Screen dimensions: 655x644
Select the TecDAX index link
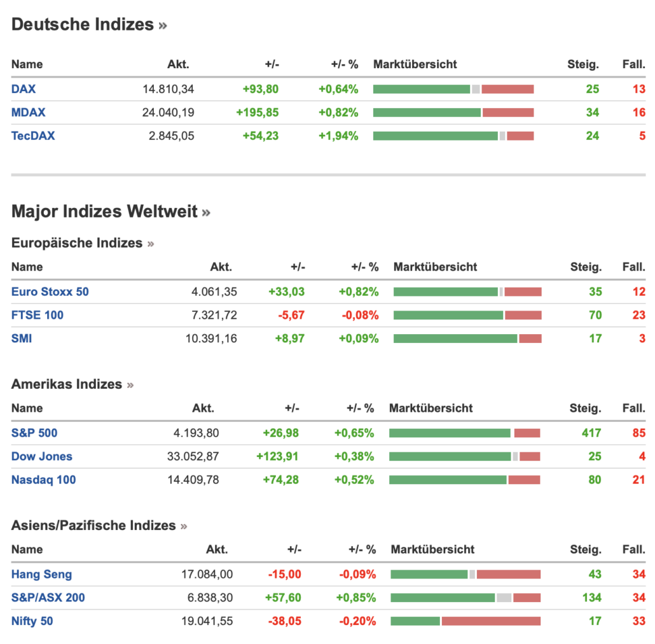point(33,136)
